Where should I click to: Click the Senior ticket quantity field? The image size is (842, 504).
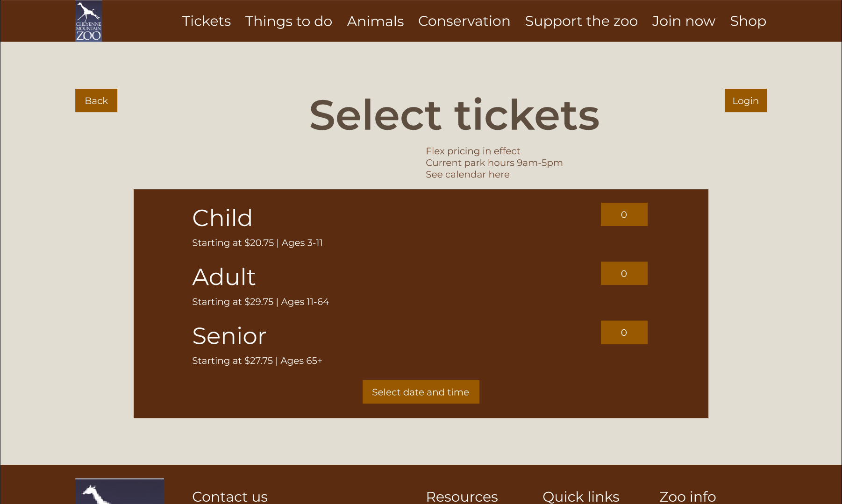pyautogui.click(x=624, y=332)
